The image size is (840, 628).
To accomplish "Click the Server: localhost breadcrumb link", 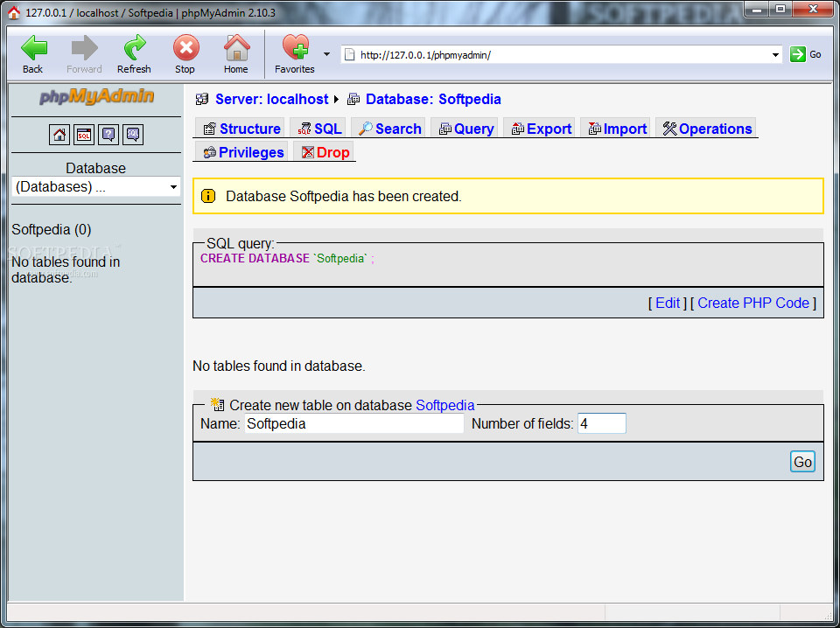I will [x=271, y=99].
